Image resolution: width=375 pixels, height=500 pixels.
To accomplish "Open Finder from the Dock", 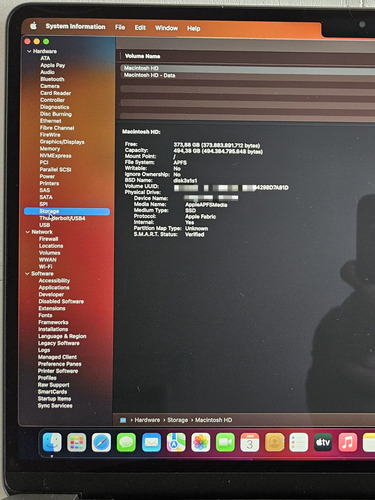I will click(52, 442).
